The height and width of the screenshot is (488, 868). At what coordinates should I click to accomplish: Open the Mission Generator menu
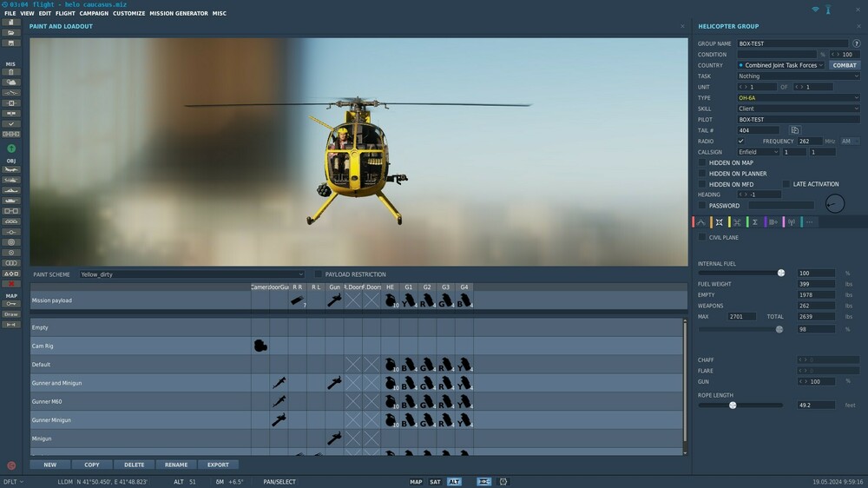(179, 14)
